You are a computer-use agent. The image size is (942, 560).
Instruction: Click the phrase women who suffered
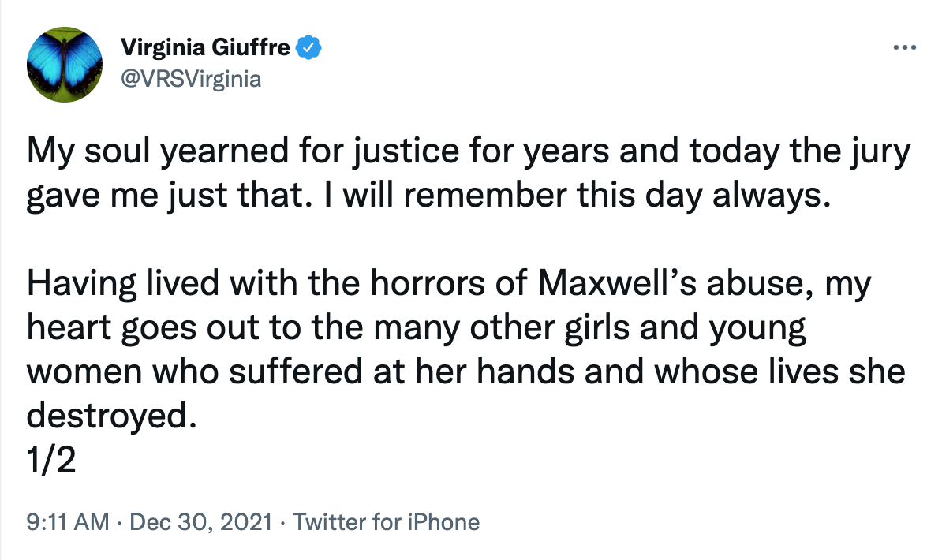pos(195,372)
